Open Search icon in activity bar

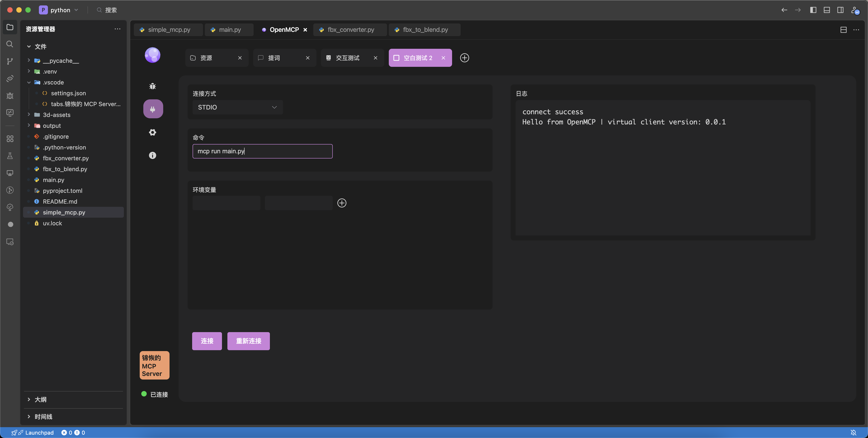click(x=10, y=44)
